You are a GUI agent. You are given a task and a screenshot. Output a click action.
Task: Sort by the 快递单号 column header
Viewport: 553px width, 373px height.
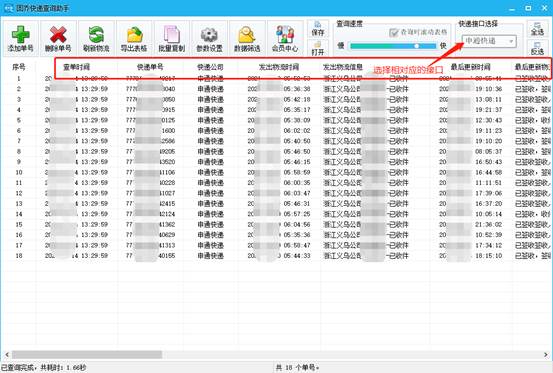[150, 67]
